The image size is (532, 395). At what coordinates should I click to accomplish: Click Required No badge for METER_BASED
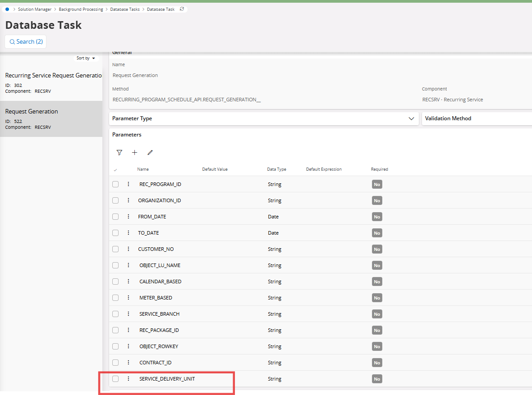click(377, 298)
